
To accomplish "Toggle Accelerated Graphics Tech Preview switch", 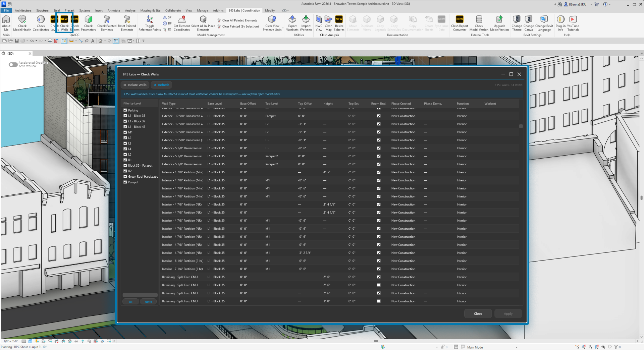I will 13,64.
